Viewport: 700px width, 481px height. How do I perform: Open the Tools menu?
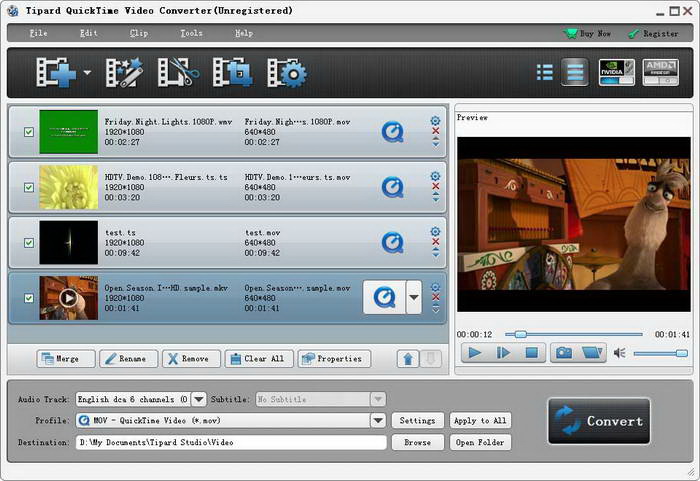pyautogui.click(x=191, y=33)
